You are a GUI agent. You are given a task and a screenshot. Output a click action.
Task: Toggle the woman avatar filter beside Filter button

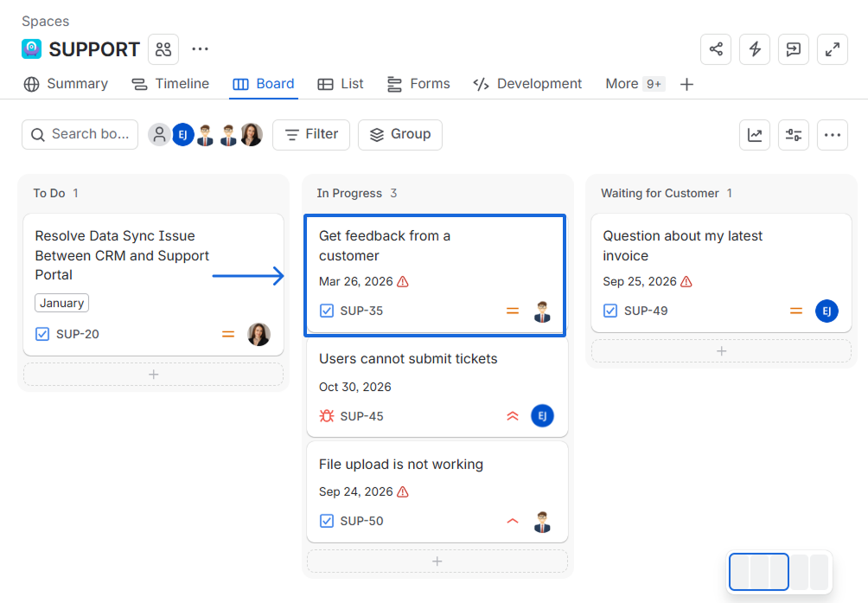(252, 135)
